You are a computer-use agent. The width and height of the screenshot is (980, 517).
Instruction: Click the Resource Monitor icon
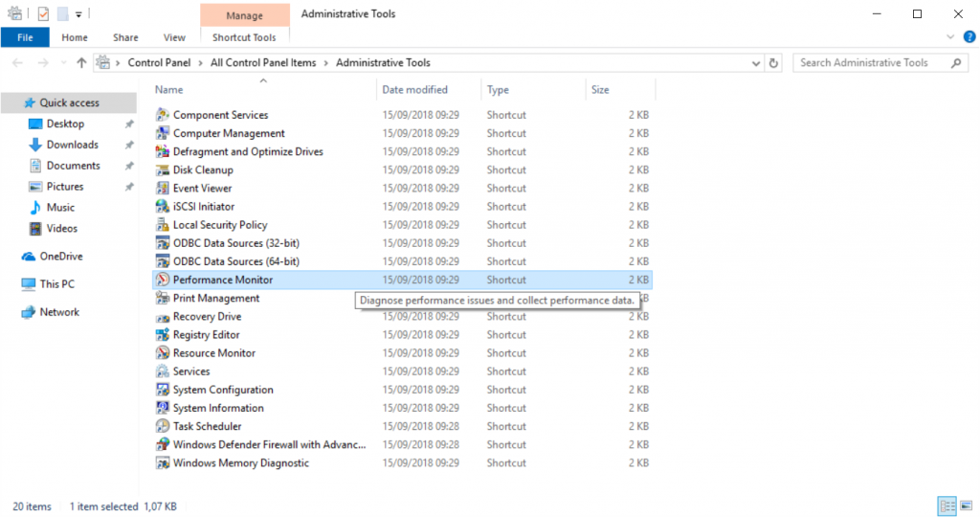163,352
